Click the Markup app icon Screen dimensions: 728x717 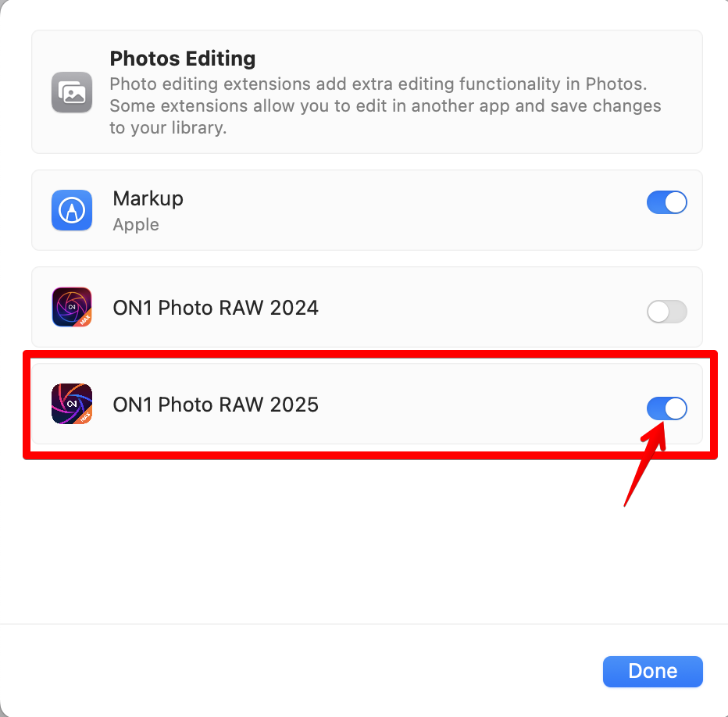tap(72, 210)
